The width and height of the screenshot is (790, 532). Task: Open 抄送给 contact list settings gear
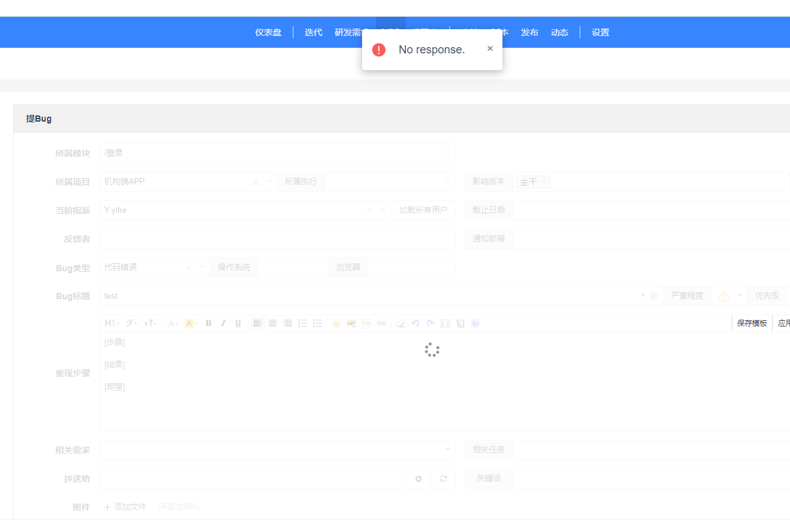tap(419, 479)
